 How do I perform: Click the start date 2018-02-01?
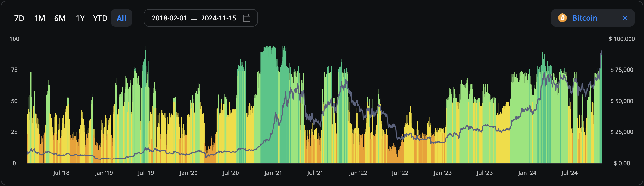pos(169,18)
